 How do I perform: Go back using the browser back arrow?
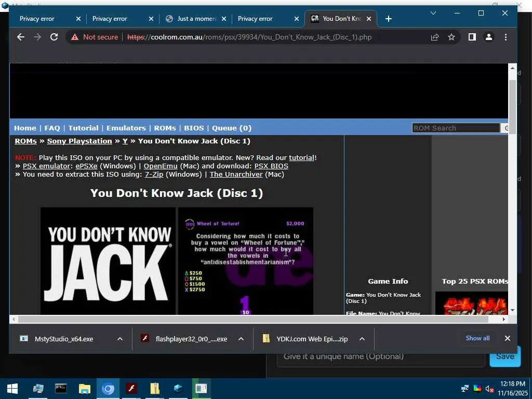[21, 37]
